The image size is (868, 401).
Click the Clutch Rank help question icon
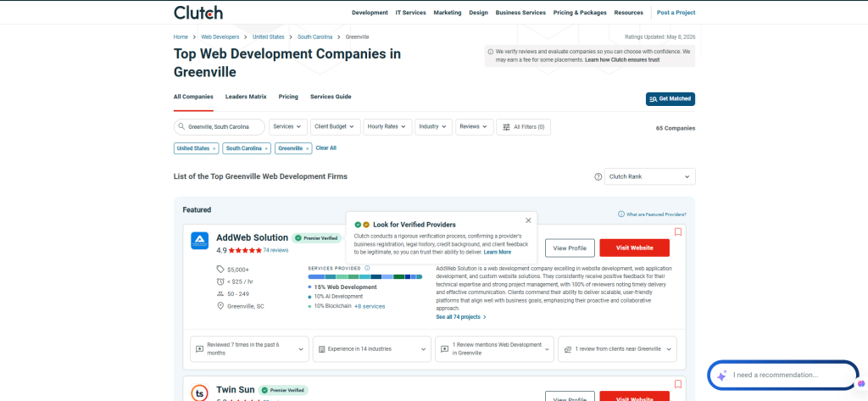coord(598,176)
